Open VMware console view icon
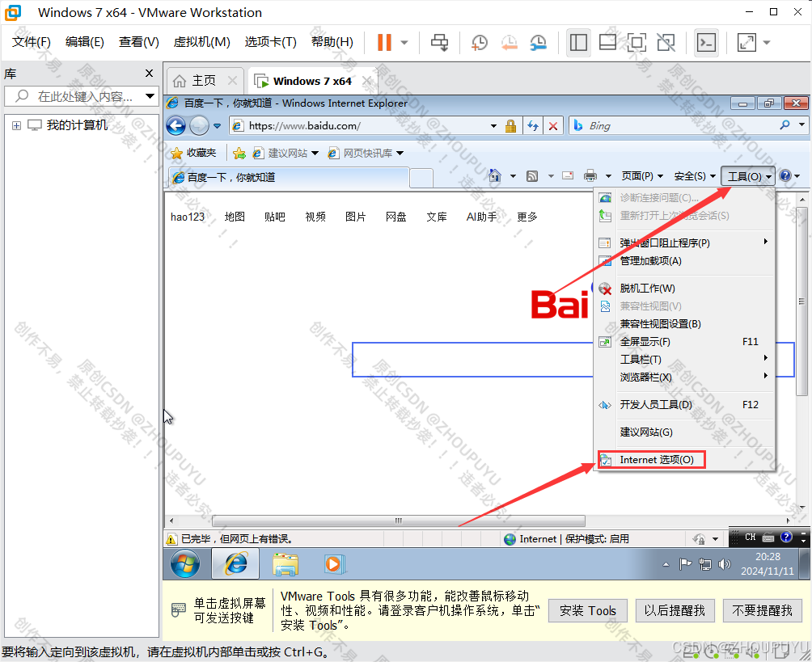This screenshot has height=662, width=812. [x=706, y=43]
